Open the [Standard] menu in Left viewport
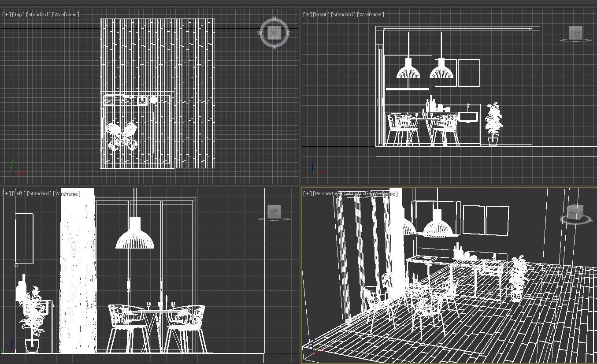 coord(39,193)
